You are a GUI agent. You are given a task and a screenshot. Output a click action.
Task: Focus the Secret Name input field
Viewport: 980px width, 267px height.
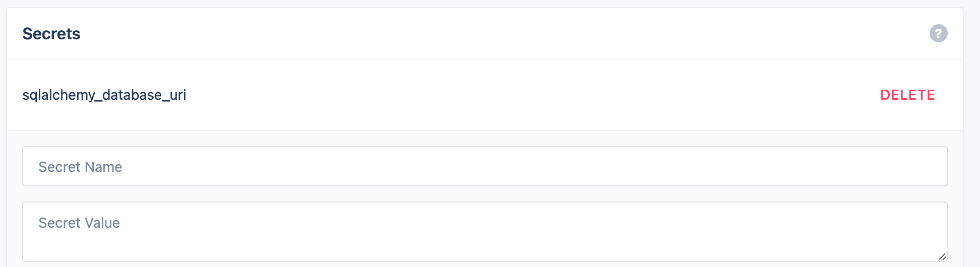click(484, 166)
